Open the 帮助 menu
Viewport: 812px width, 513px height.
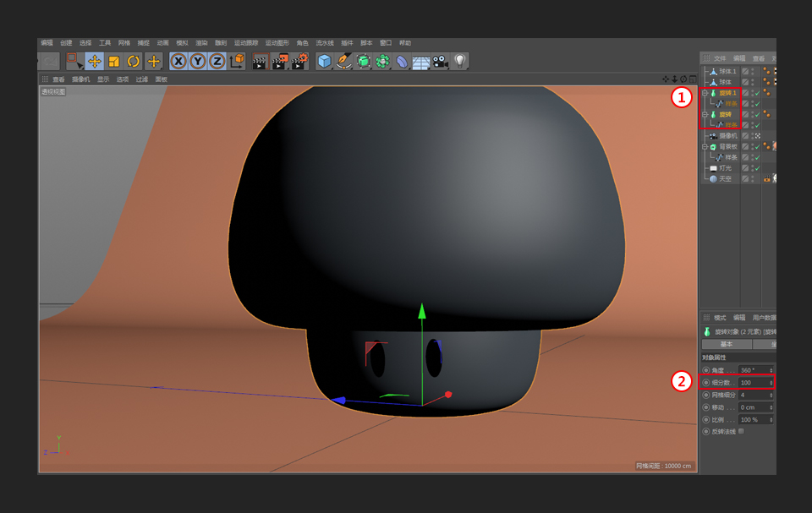(x=405, y=42)
